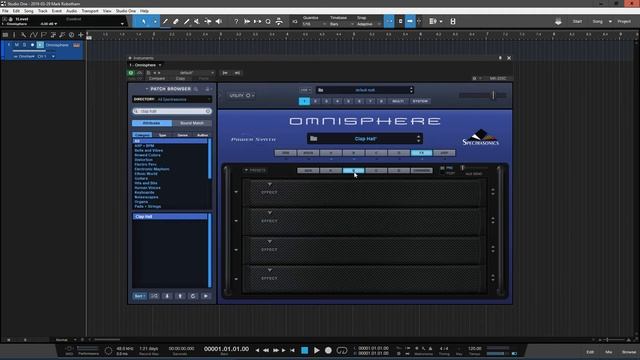Switch to the Sound Match tab
Image resolution: width=640 pixels, height=360 pixels.
pos(192,123)
